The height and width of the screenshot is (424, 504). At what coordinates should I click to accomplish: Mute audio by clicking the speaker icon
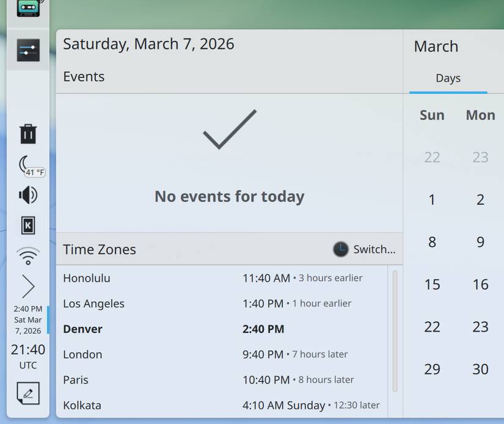28,196
